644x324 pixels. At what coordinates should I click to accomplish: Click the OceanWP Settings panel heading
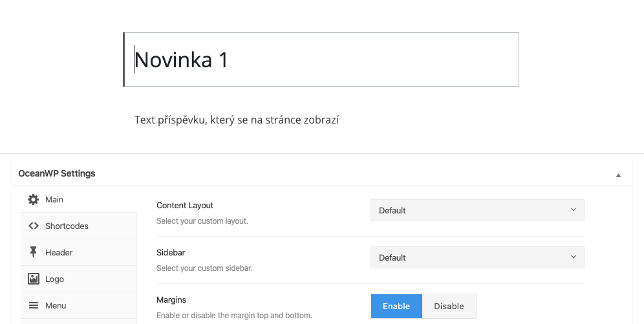click(x=57, y=173)
